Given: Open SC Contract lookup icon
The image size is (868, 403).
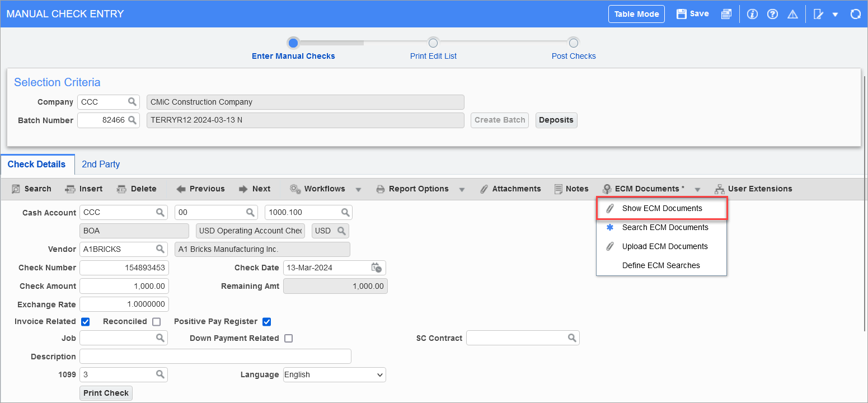Looking at the screenshot, I should point(572,338).
